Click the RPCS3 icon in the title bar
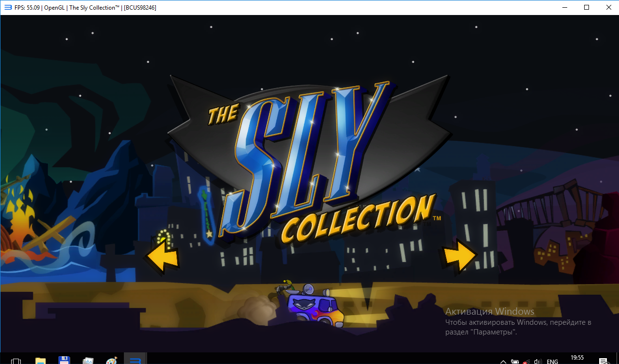619x364 pixels. coord(8,7)
